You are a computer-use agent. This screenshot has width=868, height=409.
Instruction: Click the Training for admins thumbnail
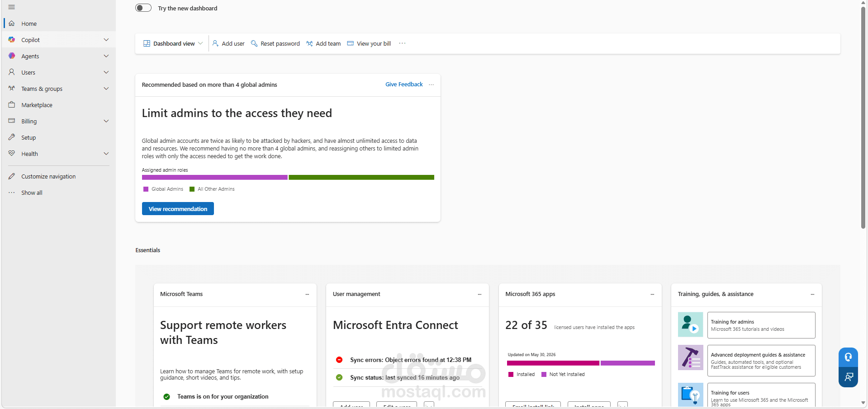pos(690,324)
